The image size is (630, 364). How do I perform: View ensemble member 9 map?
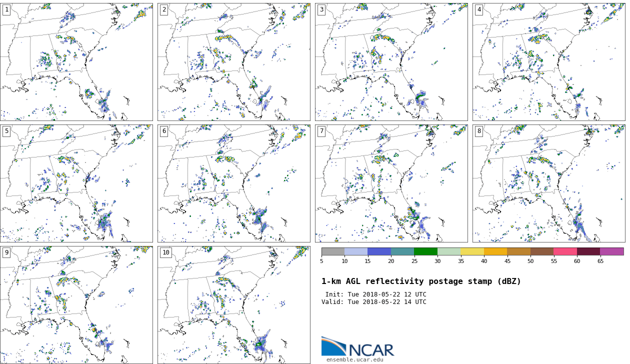[76, 304]
